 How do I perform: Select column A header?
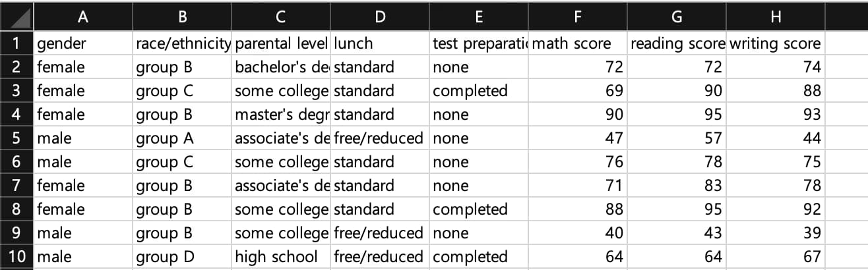[82, 18]
